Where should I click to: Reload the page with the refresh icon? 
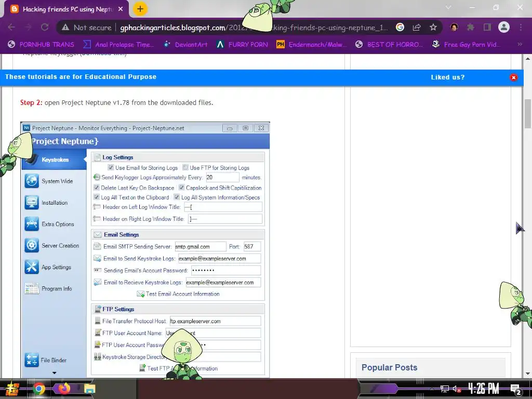[45, 27]
